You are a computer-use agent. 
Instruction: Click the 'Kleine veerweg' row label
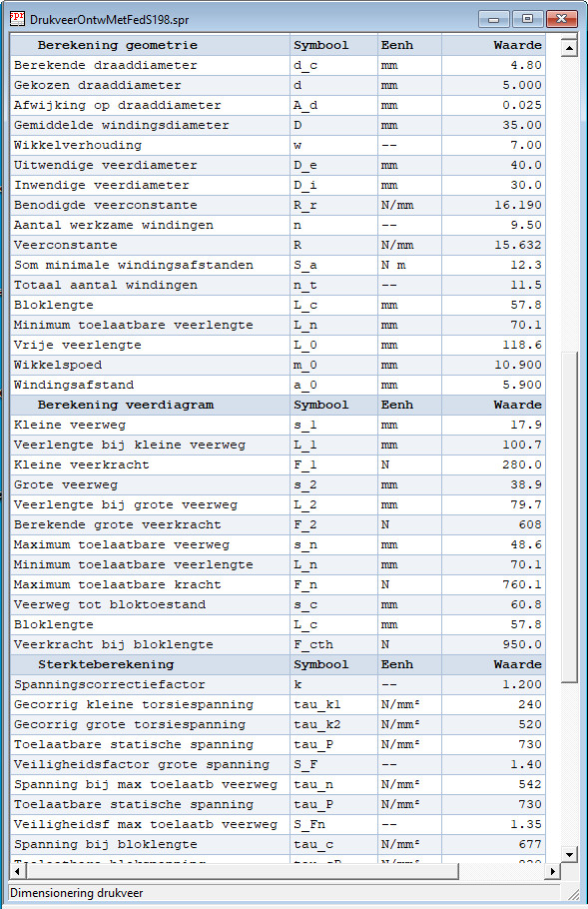point(70,425)
